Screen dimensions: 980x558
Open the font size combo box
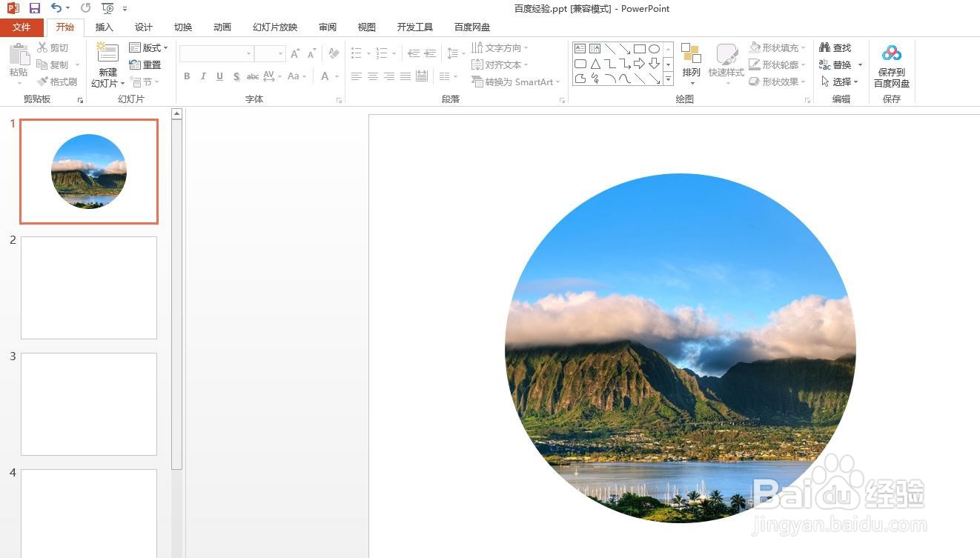coord(270,53)
